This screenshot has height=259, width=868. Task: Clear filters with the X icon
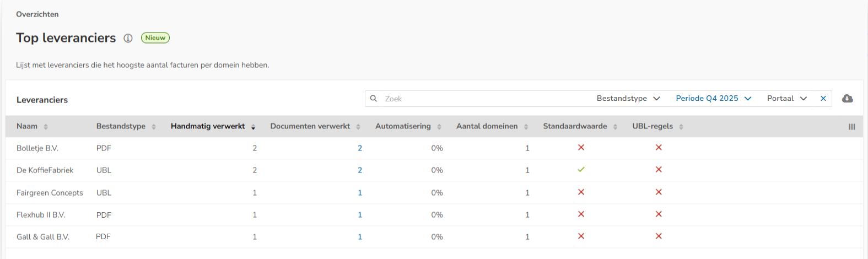pyautogui.click(x=823, y=99)
